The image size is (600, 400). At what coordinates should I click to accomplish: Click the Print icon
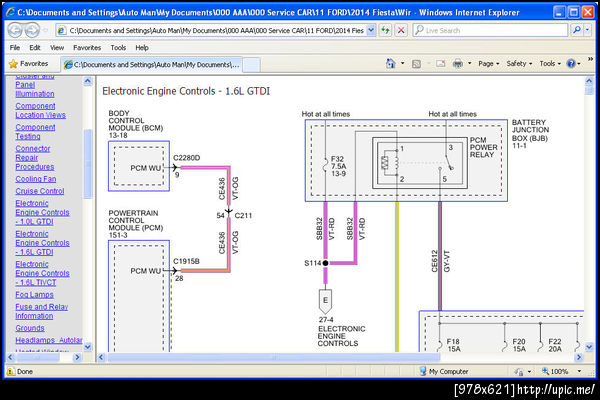click(458, 64)
